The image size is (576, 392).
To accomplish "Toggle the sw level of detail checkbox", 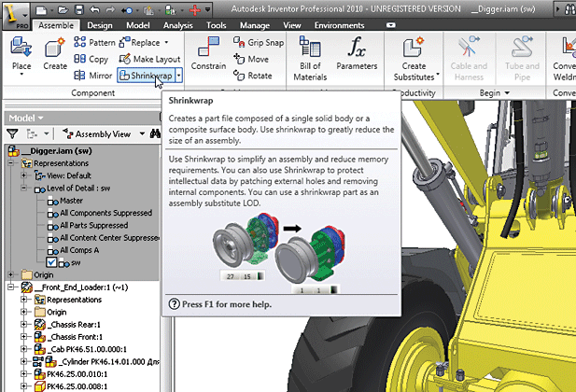I will coord(51,262).
